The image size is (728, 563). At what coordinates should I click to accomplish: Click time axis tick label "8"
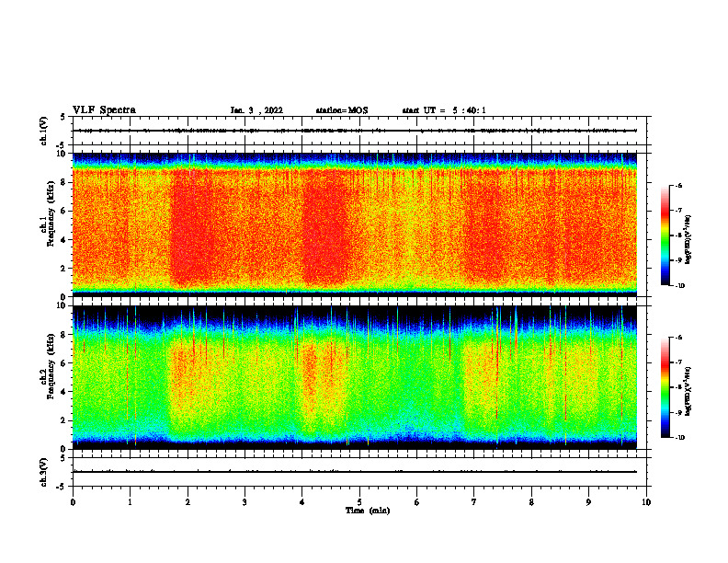tap(531, 502)
